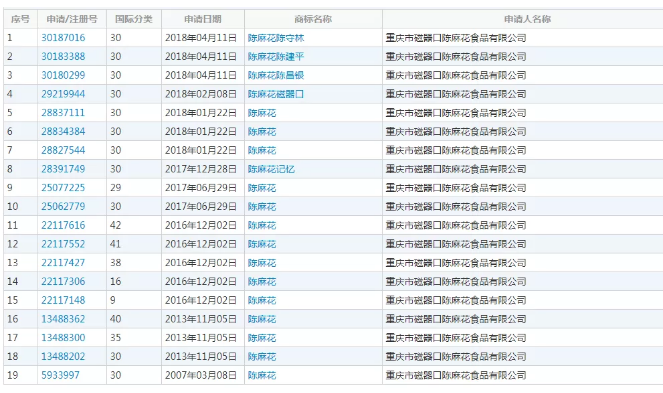
Task: Open registration number 13488300
Action: pyautogui.click(x=63, y=338)
